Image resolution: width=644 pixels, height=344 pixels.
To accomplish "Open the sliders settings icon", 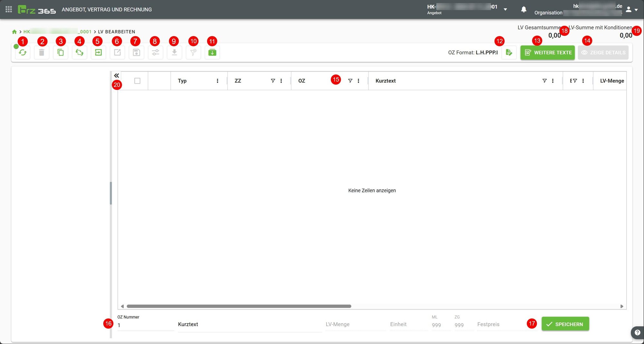I will tap(155, 53).
